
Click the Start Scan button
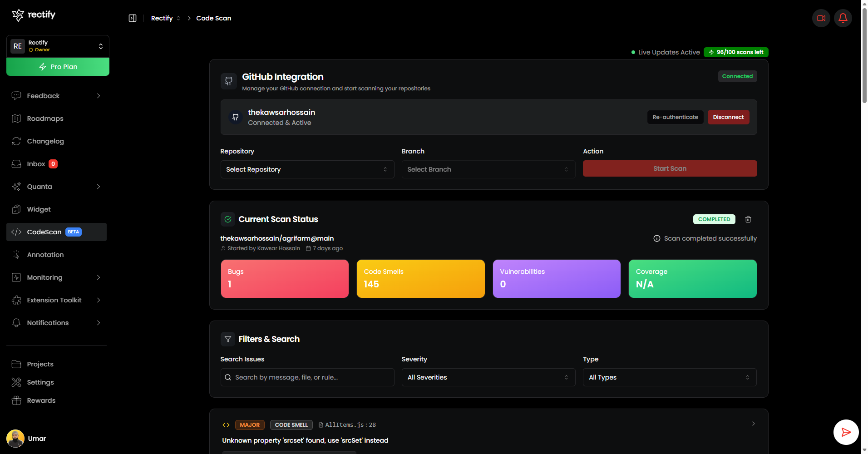coord(670,168)
